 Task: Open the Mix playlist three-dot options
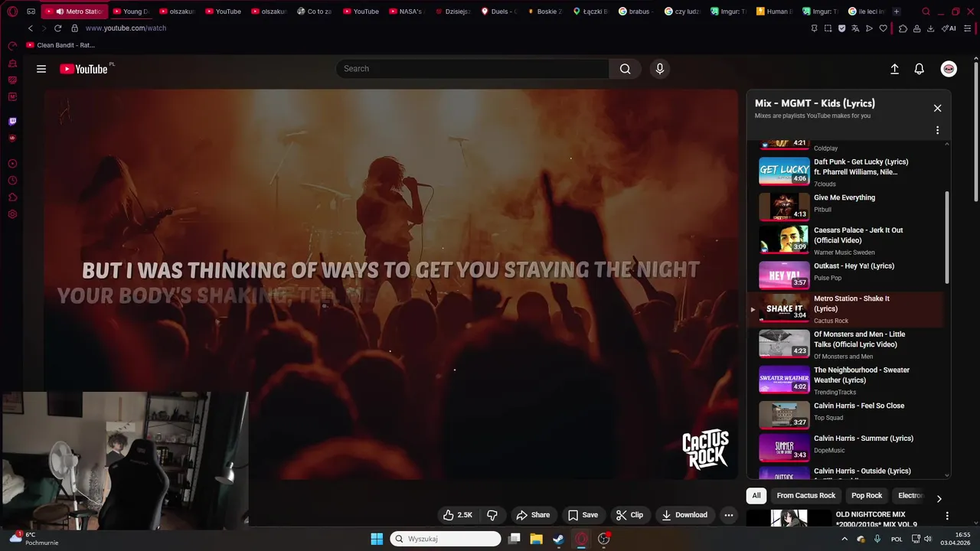[937, 130]
